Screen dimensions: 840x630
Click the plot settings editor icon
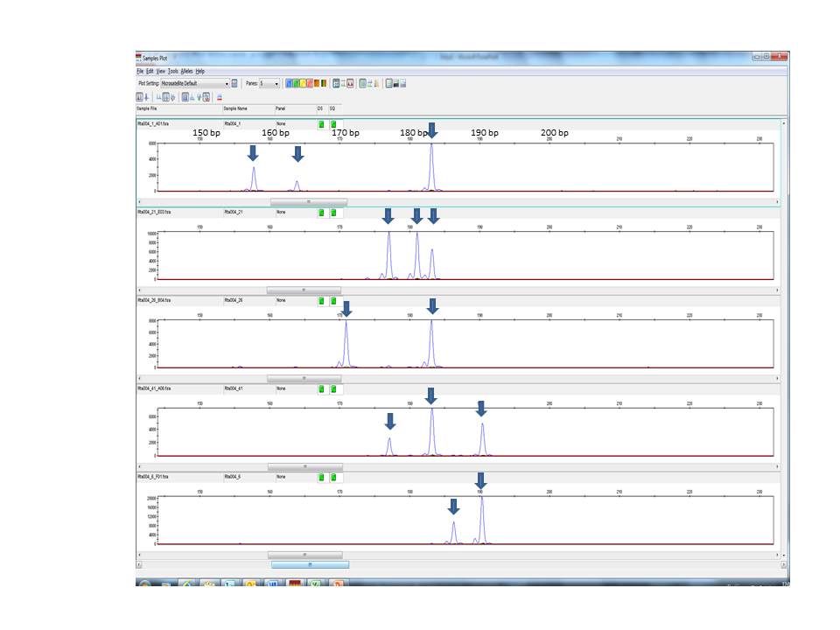(x=234, y=84)
